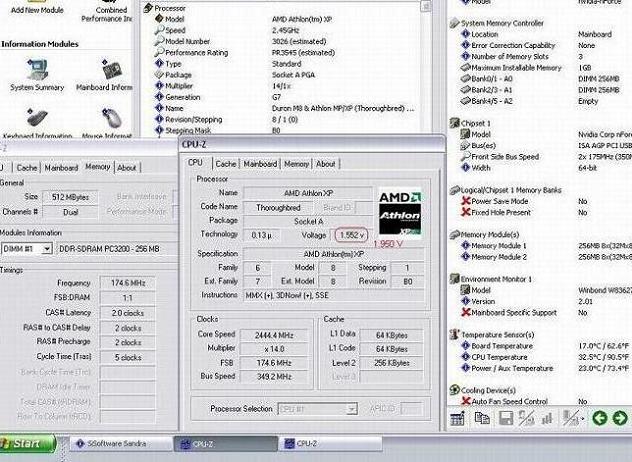
Task: Open the DIMM #1 module dropdown
Action: click(47, 249)
